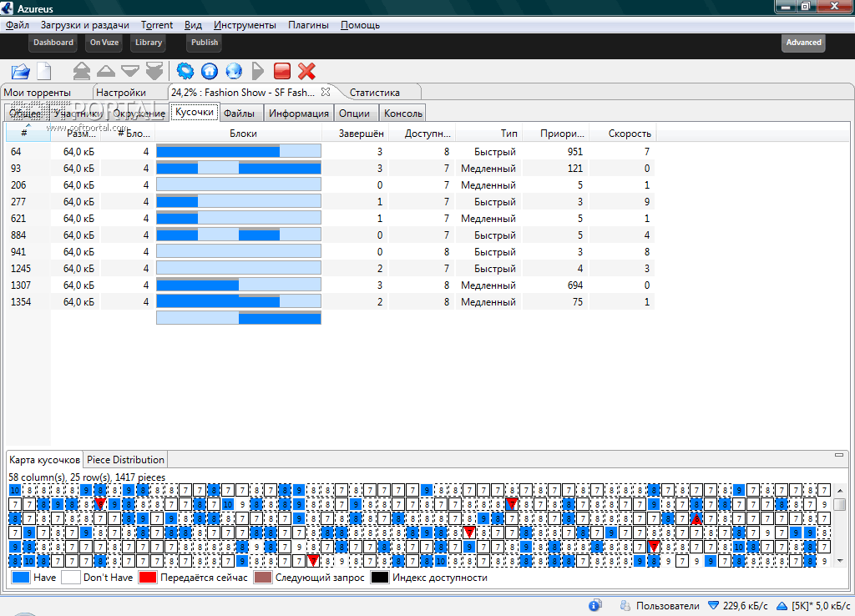Select the Опции sub-tab
This screenshot has height=616, width=855.
tap(354, 114)
